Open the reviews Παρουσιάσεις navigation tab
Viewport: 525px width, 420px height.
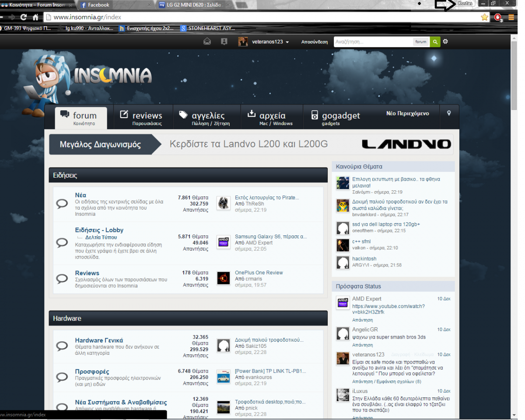pyautogui.click(x=143, y=118)
